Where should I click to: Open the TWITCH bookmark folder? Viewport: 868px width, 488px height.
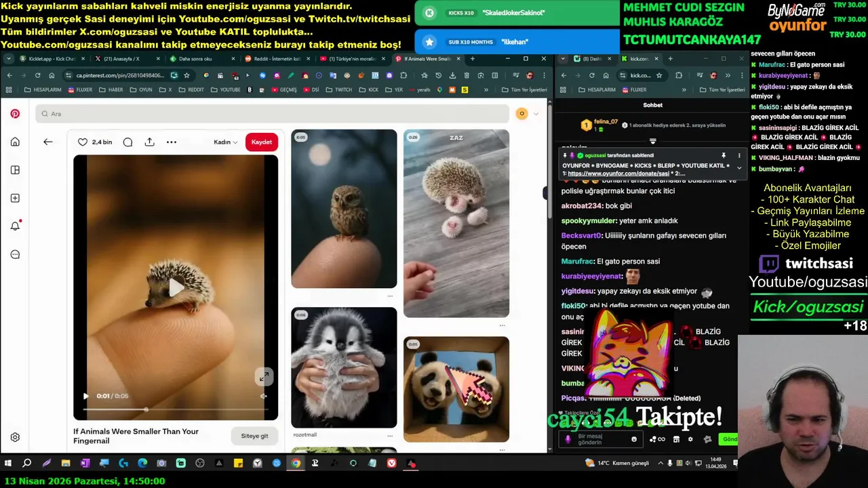click(339, 89)
